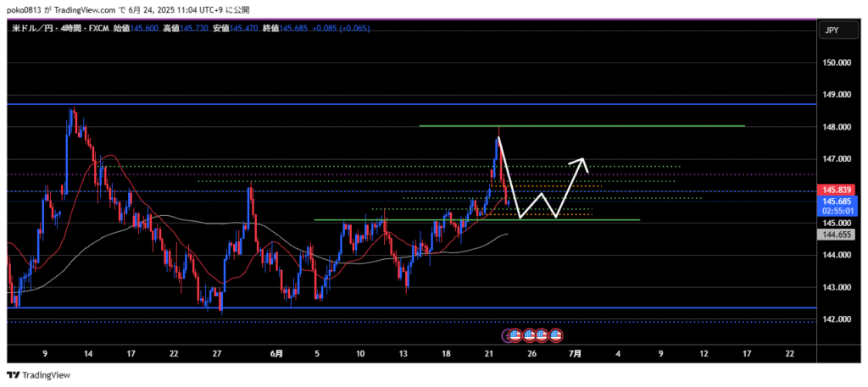This screenshot has height=387, width=868.
Task: Select the blue 145.685 current price label
Action: pyautogui.click(x=836, y=201)
